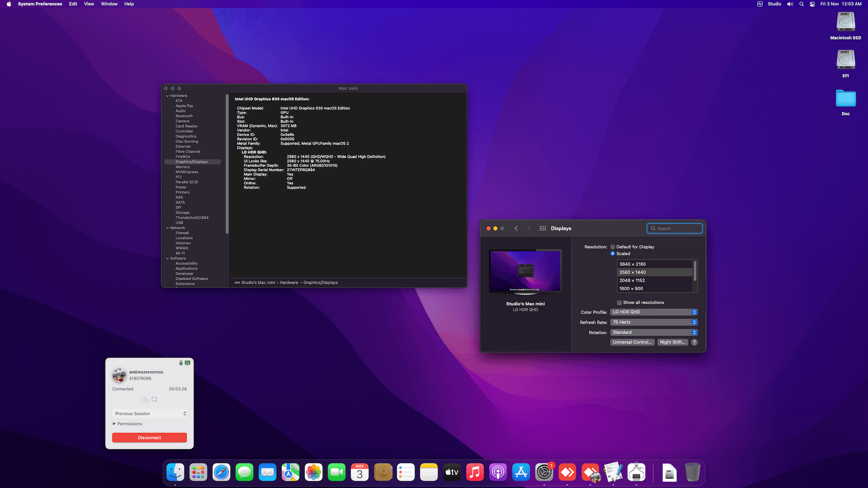Select Default for Display radio button
The width and height of the screenshot is (868, 488).
coord(613,247)
